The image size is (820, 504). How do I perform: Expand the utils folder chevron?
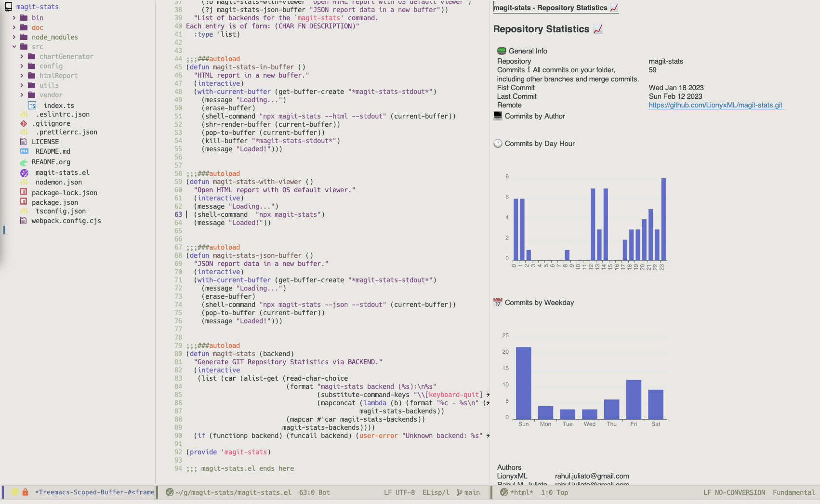22,85
